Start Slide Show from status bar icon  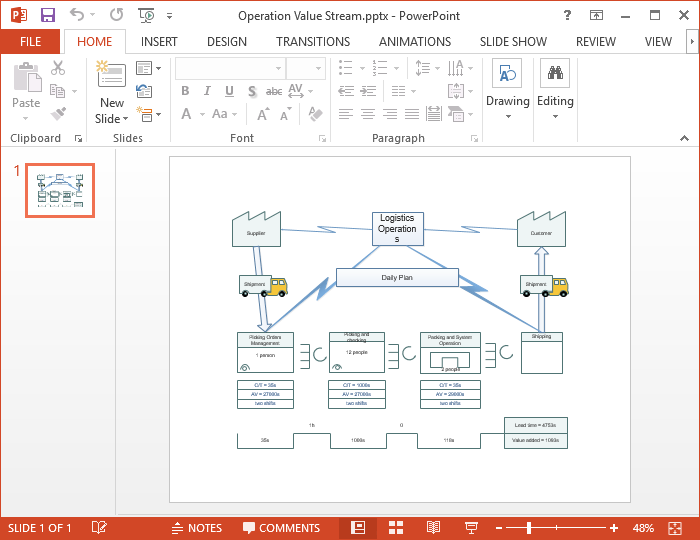click(x=471, y=528)
